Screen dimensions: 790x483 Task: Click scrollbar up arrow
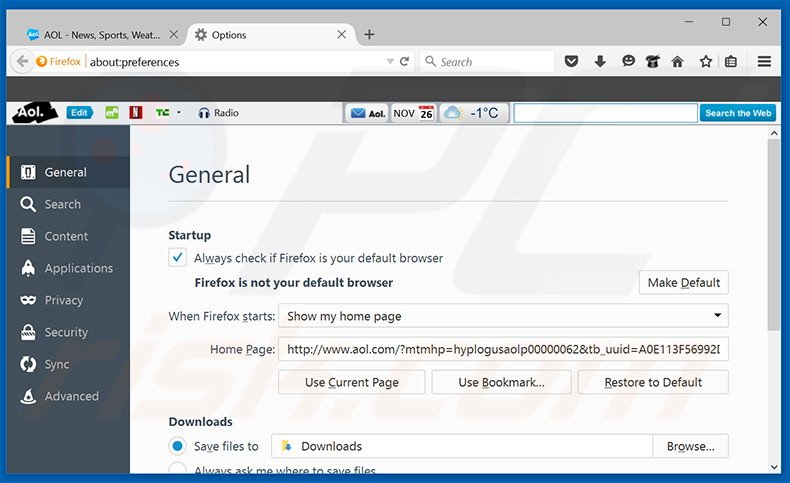coord(774,133)
